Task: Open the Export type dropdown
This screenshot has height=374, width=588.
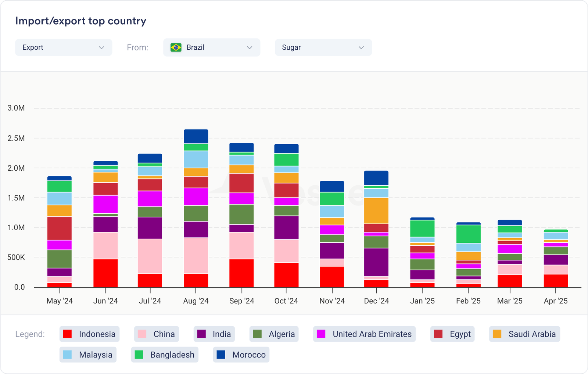Action: 63,47
